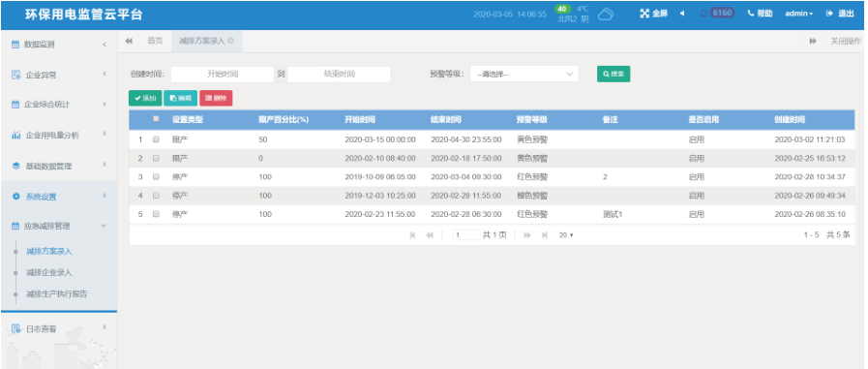
Task: Open the 预警等级 dropdown
Action: pyautogui.click(x=524, y=74)
